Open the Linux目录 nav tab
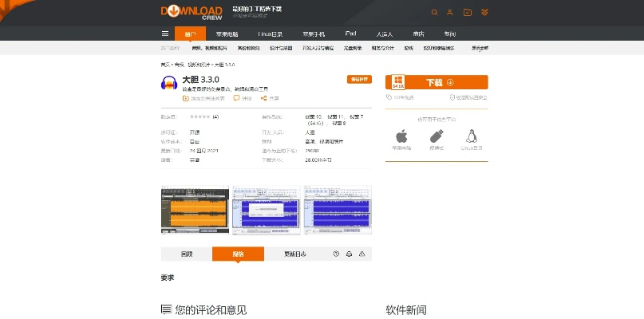The width and height of the screenshot is (644, 319). (x=271, y=34)
